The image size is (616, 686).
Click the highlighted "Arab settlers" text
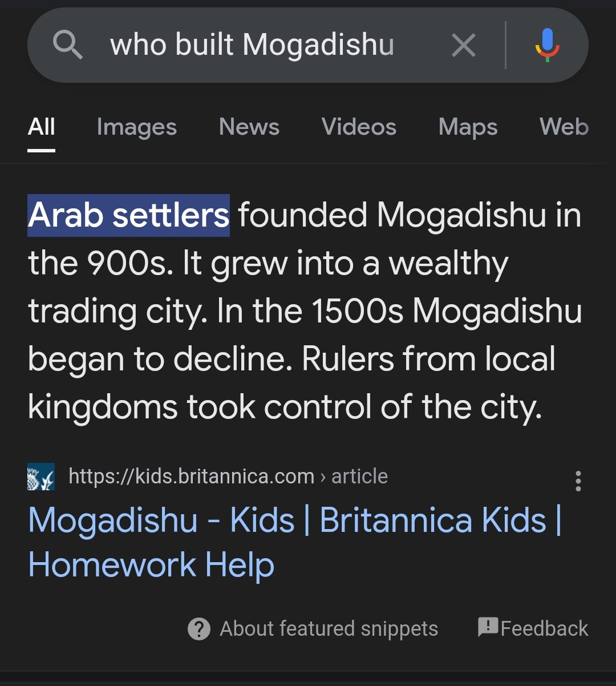128,215
